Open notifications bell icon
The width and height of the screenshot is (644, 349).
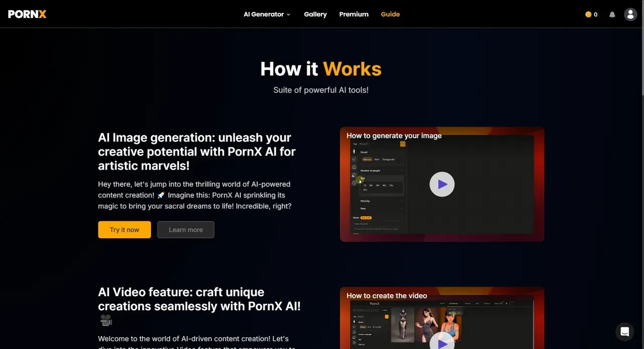612,15
